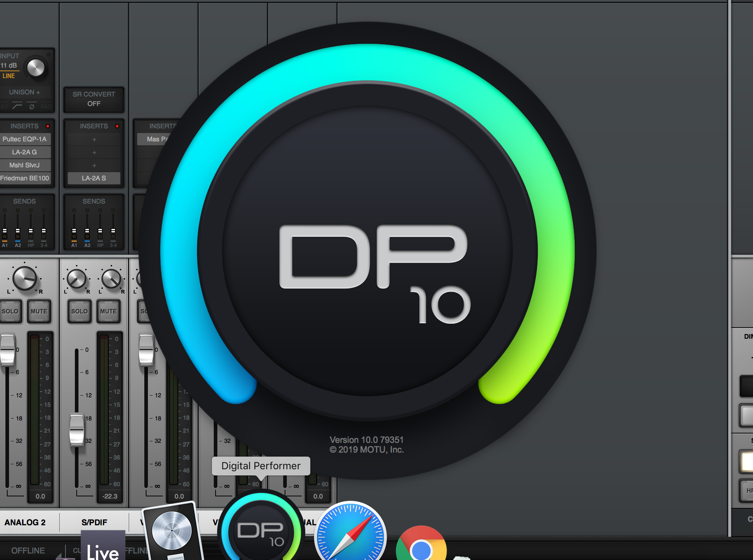Toggle S/PDIF inserts red record indicator

point(117,126)
